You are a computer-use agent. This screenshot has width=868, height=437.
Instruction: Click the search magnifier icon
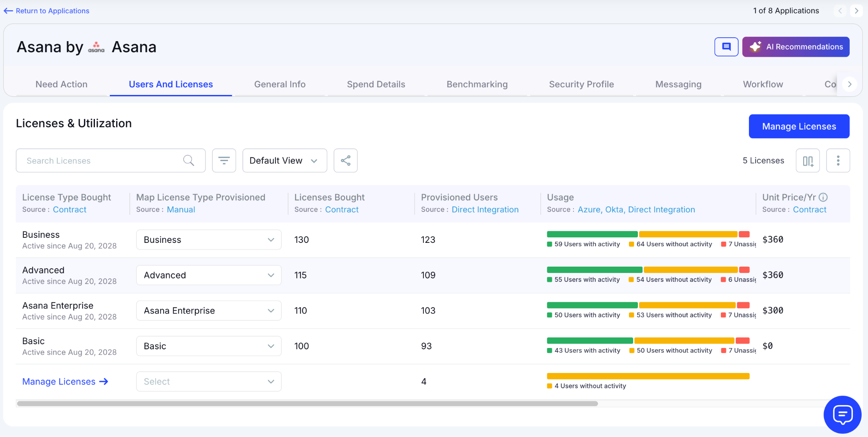pyautogui.click(x=189, y=161)
